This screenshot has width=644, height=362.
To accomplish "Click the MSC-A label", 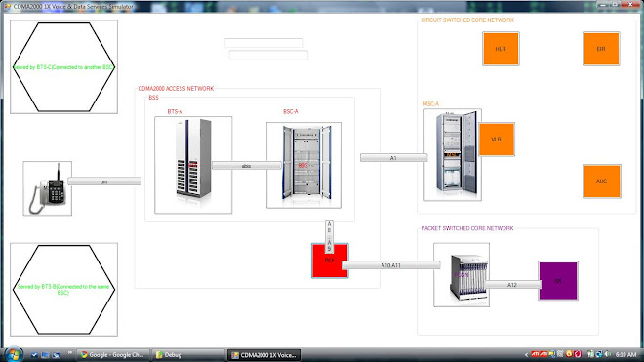I will pyautogui.click(x=431, y=104).
